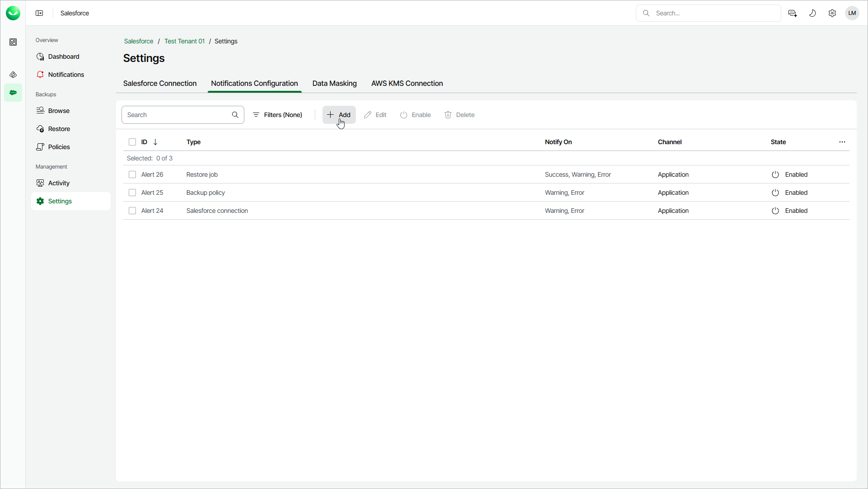This screenshot has width=868, height=489.
Task: Open the AWS KMS Connection tab
Action: click(407, 83)
